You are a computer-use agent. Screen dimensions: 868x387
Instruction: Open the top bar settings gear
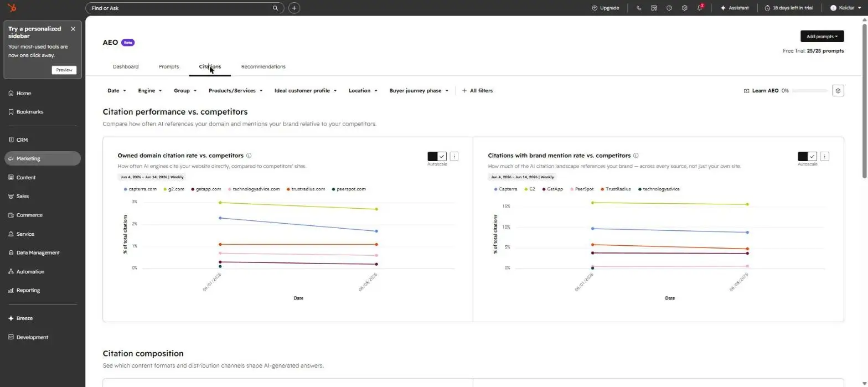point(685,8)
